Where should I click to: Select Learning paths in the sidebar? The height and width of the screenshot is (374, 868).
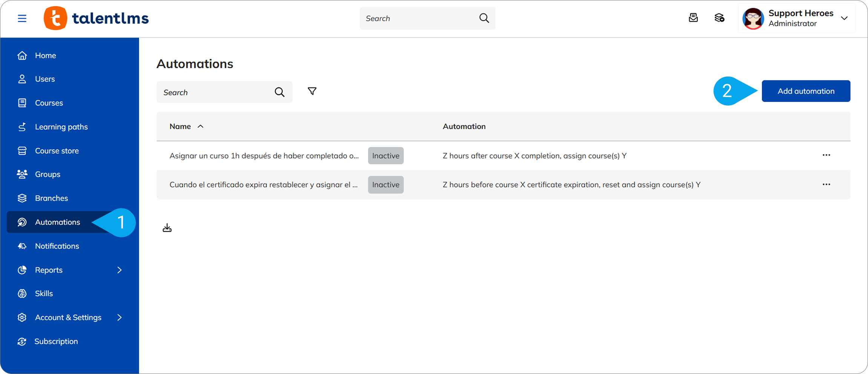point(61,127)
